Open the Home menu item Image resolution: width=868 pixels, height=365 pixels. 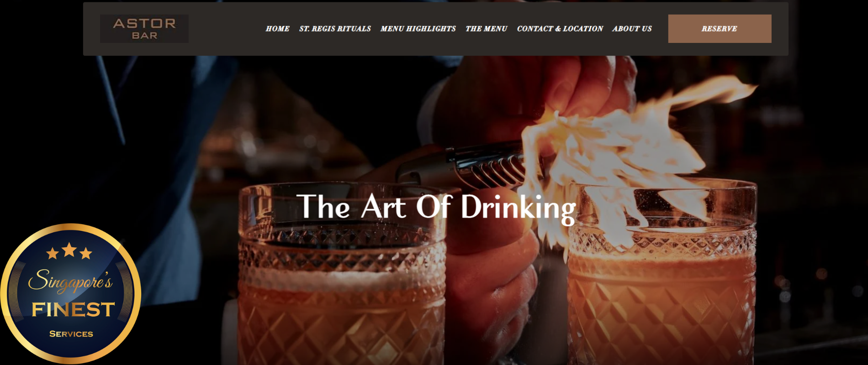pyautogui.click(x=278, y=29)
